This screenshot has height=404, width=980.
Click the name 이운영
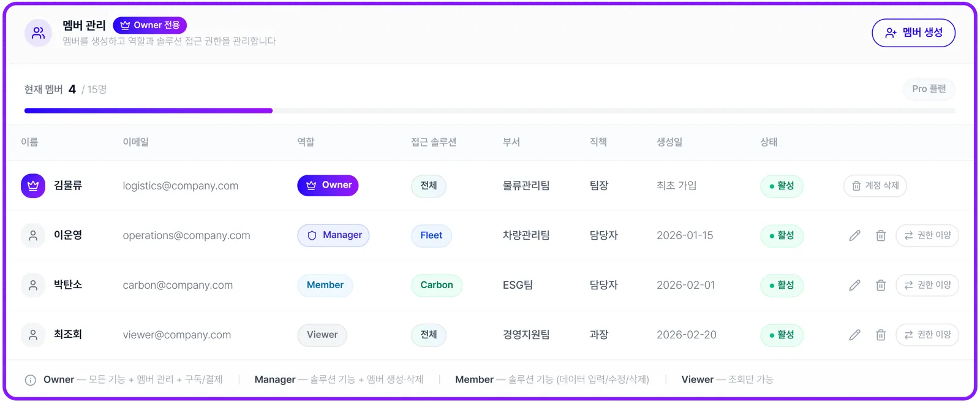click(x=68, y=235)
